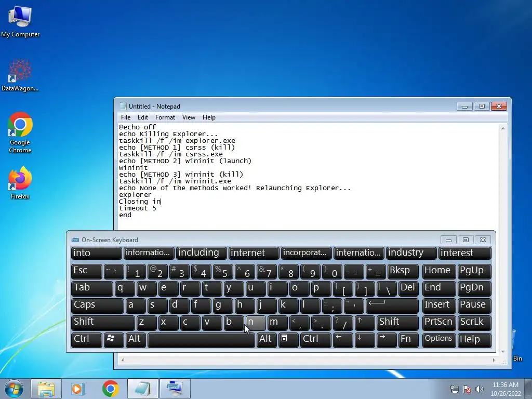Image resolution: width=532 pixels, height=399 pixels.
Task: Open the Windows Start menu orb
Action: pyautogui.click(x=14, y=389)
